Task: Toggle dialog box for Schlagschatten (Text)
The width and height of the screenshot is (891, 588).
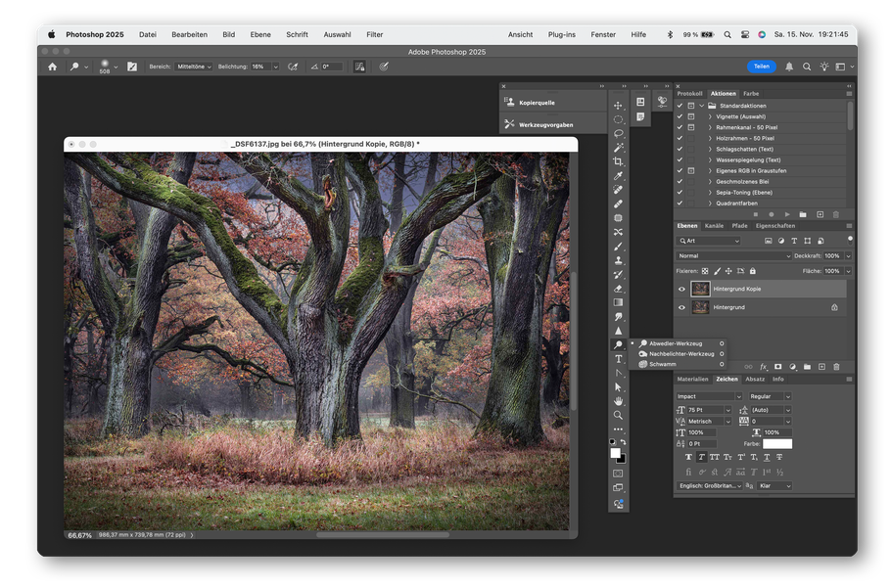Action: point(691,150)
